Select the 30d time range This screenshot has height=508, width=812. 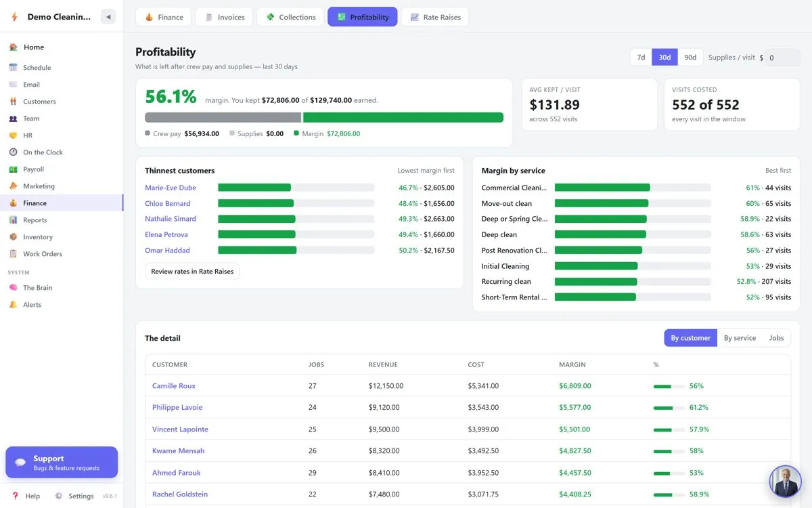tap(664, 58)
